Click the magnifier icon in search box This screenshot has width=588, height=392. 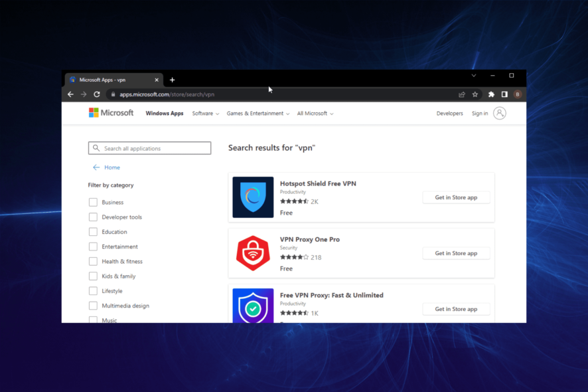pos(96,148)
